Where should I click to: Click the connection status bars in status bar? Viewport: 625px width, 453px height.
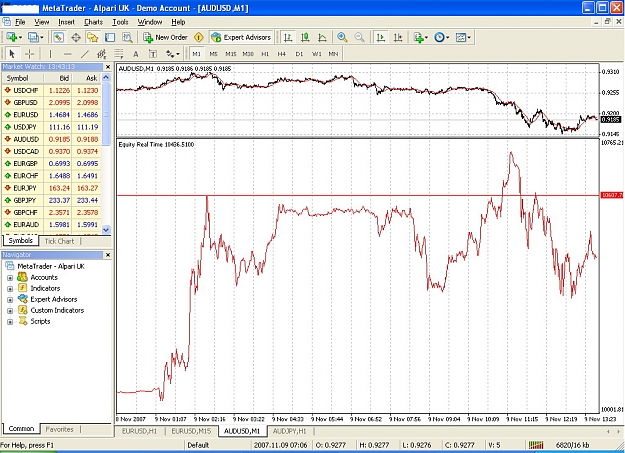pos(536,445)
